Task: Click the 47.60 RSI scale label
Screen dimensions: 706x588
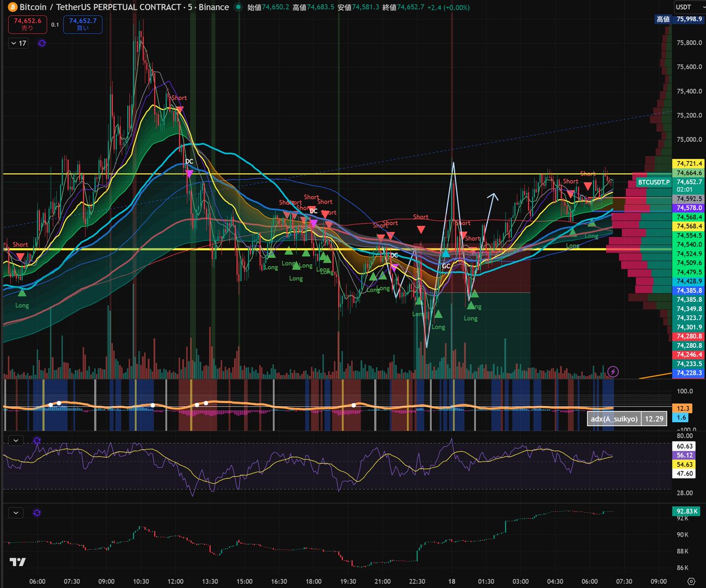Action: (x=685, y=474)
